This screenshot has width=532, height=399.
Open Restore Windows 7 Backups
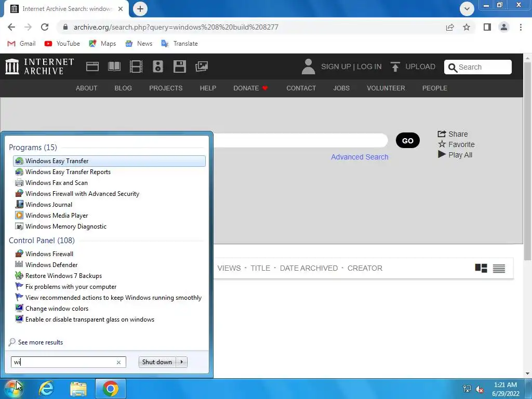click(58, 275)
